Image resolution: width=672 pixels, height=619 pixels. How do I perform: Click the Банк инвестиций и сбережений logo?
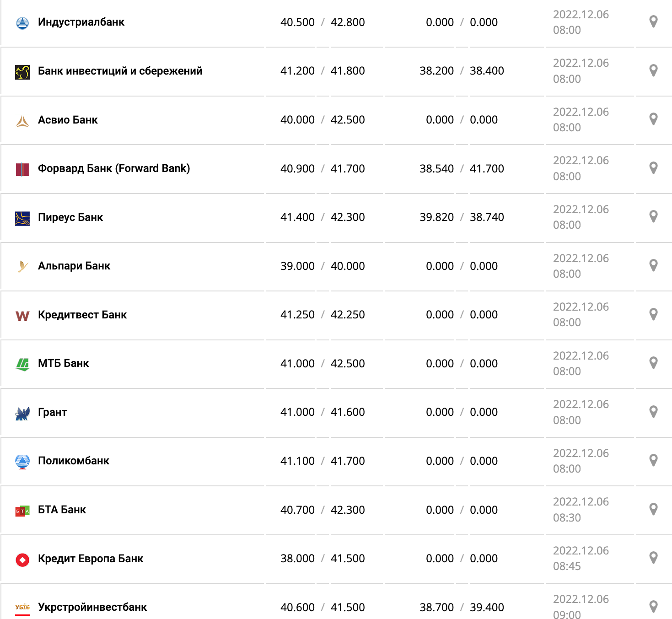tap(22, 72)
